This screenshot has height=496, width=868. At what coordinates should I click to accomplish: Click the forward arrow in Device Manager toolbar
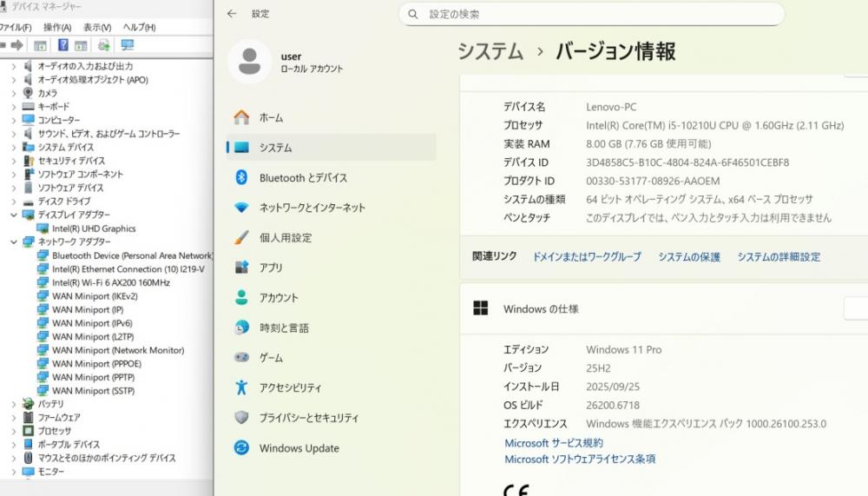[16, 45]
